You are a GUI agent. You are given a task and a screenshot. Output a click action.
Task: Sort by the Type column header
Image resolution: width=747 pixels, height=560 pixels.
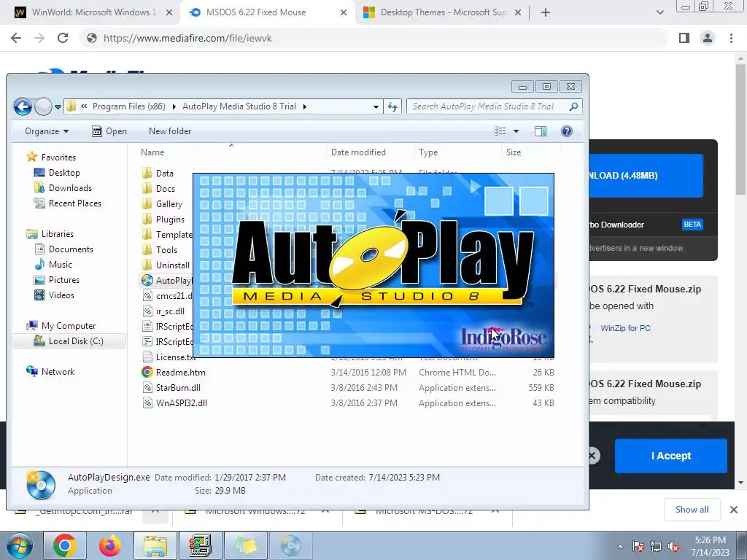point(427,152)
